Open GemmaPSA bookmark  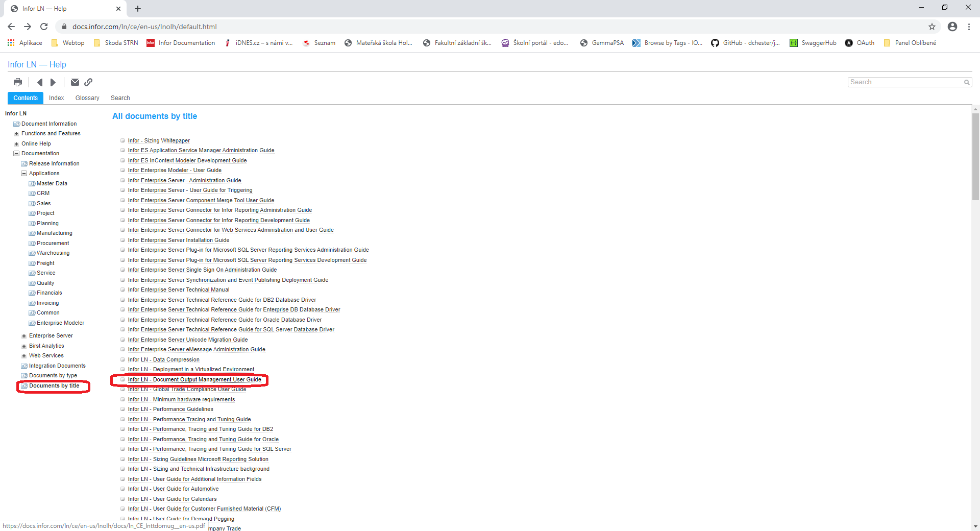pos(602,43)
